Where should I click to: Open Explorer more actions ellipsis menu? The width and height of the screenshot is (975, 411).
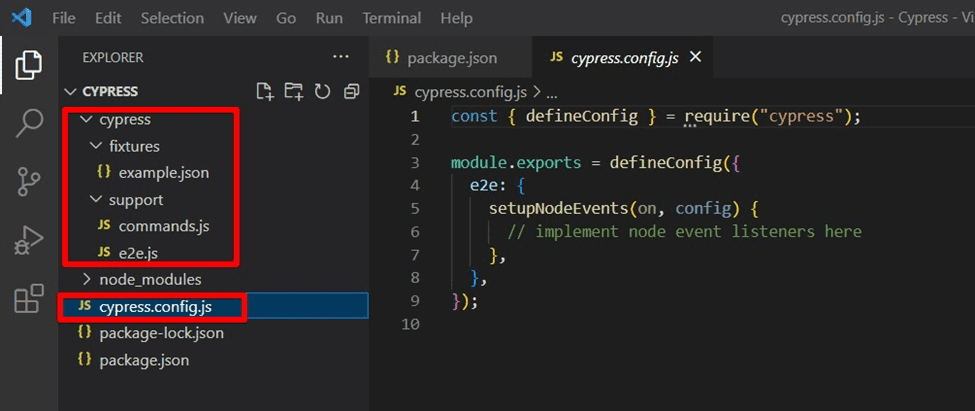340,57
